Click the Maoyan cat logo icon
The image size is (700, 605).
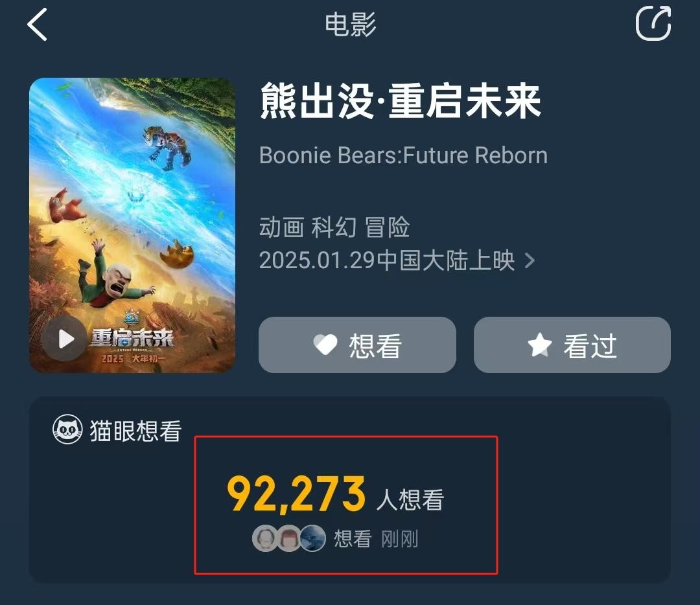click(67, 429)
